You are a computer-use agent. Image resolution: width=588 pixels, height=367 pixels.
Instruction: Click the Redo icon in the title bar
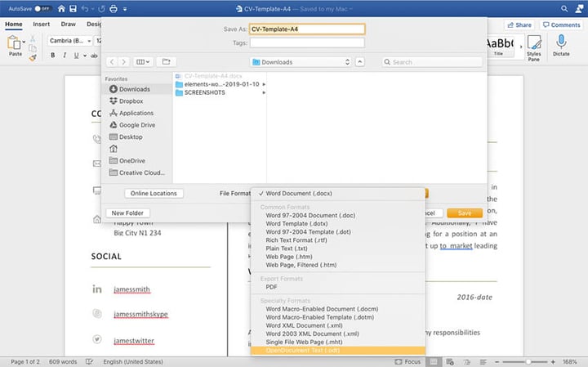[x=101, y=9]
